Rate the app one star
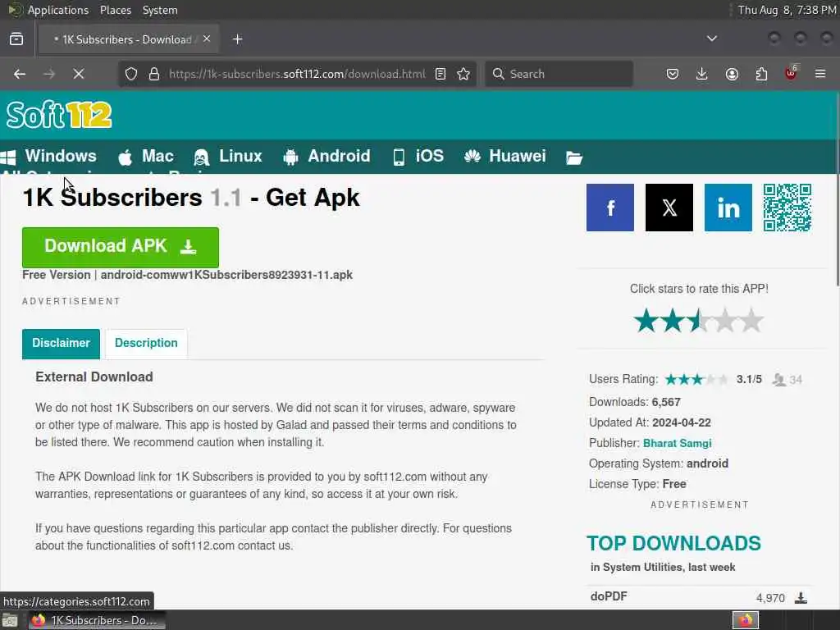 [x=646, y=321]
